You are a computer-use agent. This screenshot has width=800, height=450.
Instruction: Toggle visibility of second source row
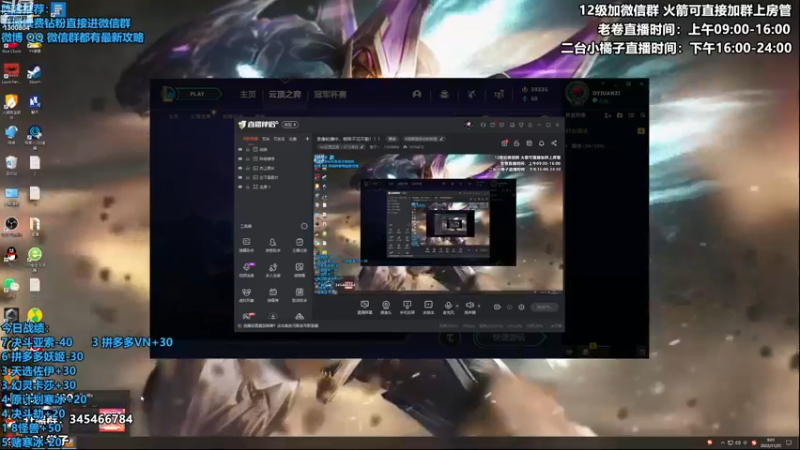point(240,159)
